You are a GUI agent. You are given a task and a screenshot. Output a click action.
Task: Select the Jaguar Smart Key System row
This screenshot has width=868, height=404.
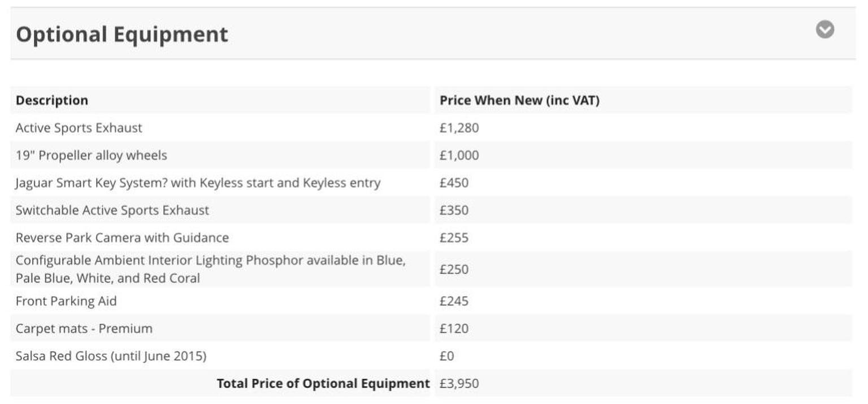(431, 183)
